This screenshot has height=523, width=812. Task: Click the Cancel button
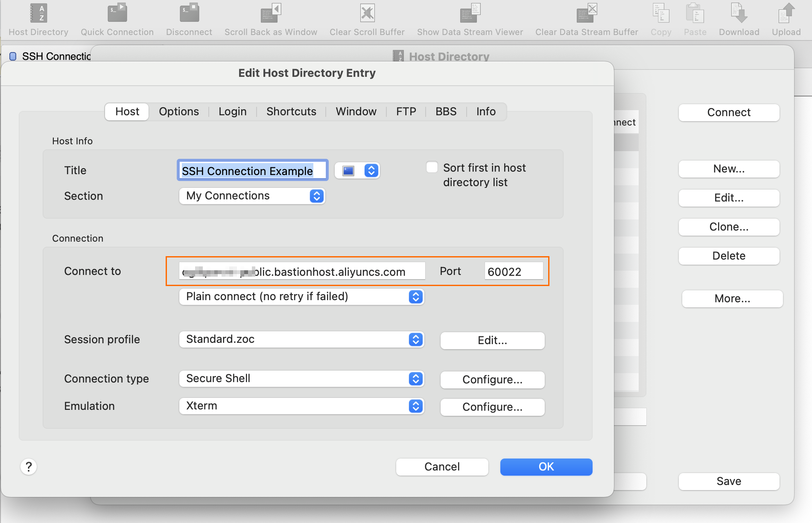(442, 467)
